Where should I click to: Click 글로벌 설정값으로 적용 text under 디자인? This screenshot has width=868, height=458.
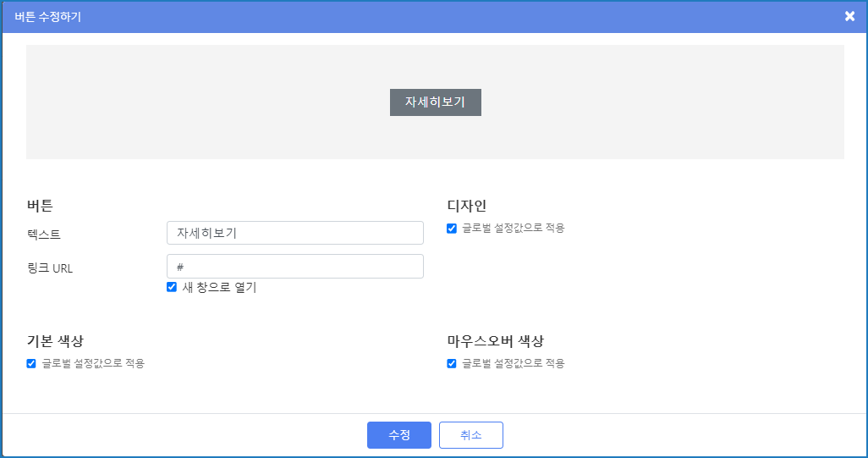click(513, 228)
